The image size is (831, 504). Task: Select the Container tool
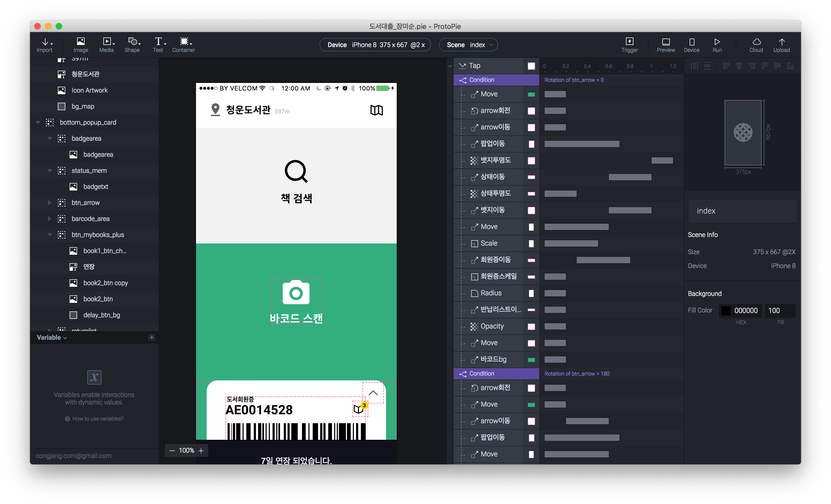(183, 45)
